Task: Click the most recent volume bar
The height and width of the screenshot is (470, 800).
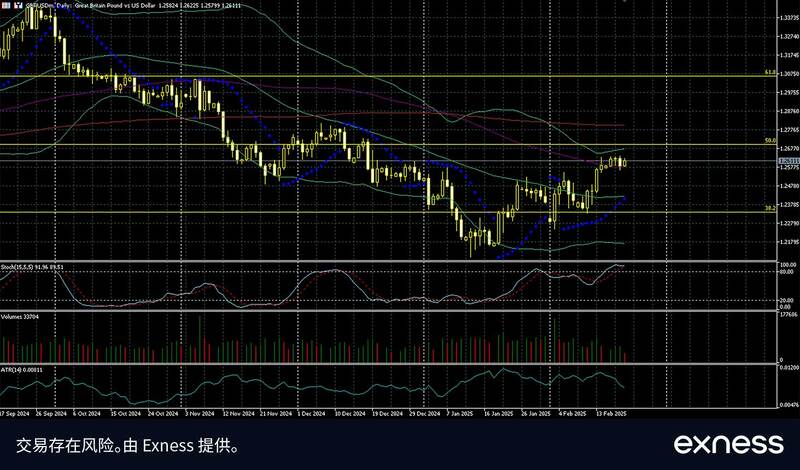Action: point(626,357)
